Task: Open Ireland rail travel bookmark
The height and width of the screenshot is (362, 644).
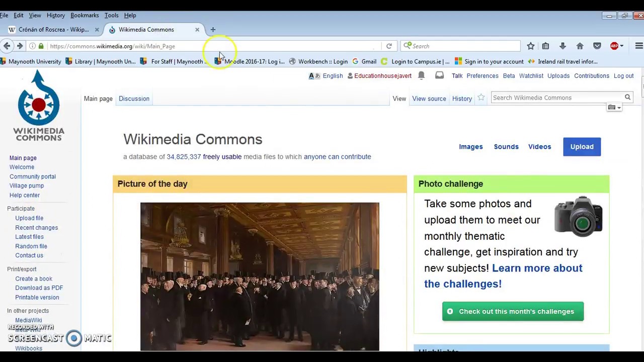Action: [x=562, y=61]
